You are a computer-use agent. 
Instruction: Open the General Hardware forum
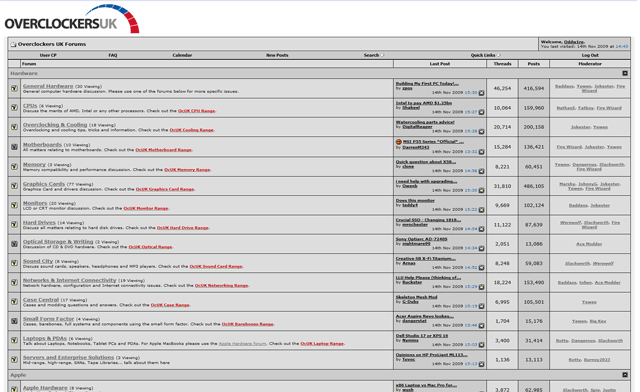(48, 86)
